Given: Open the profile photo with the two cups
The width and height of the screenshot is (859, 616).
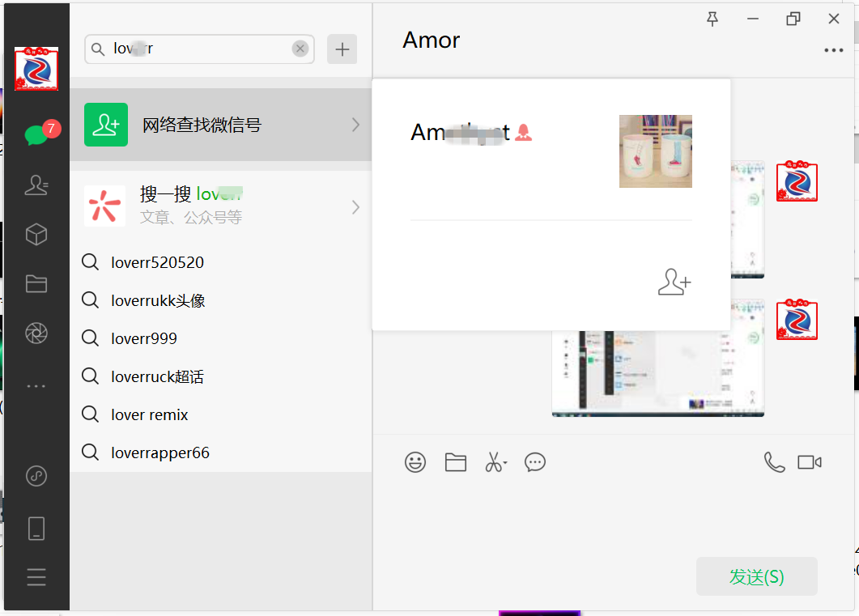Looking at the screenshot, I should [656, 151].
